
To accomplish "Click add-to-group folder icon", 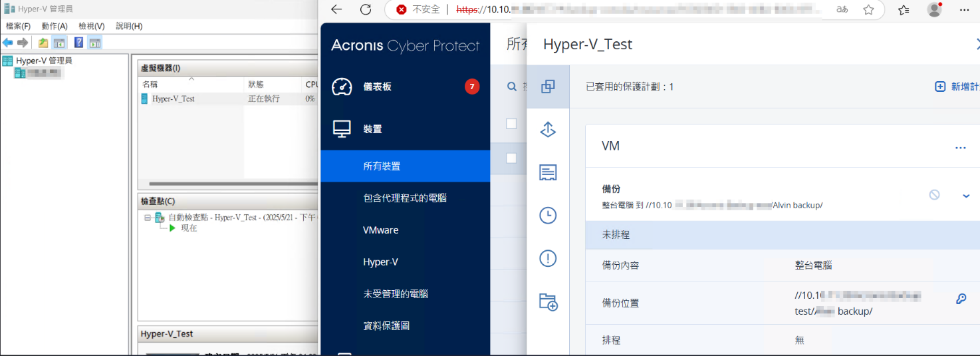I will 548,301.
